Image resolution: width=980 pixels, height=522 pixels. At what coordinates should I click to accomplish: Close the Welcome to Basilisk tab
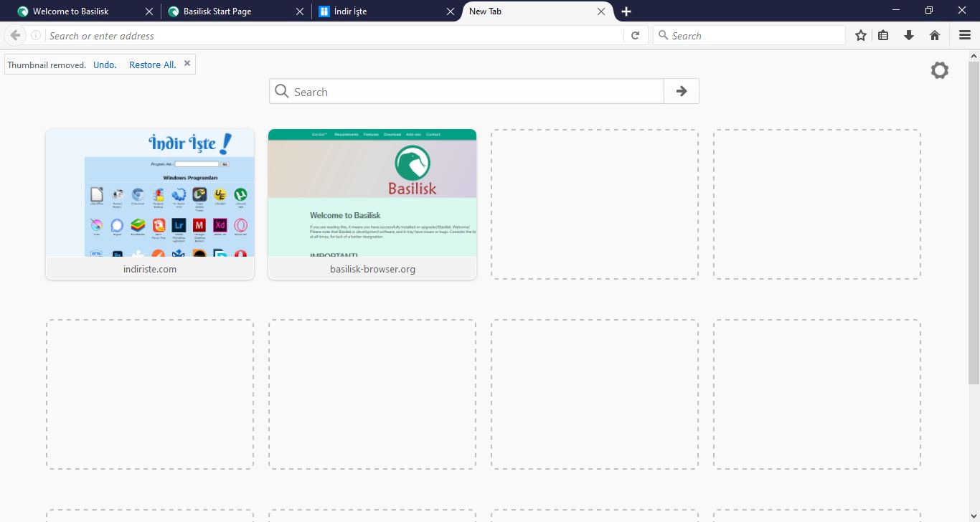pos(149,11)
